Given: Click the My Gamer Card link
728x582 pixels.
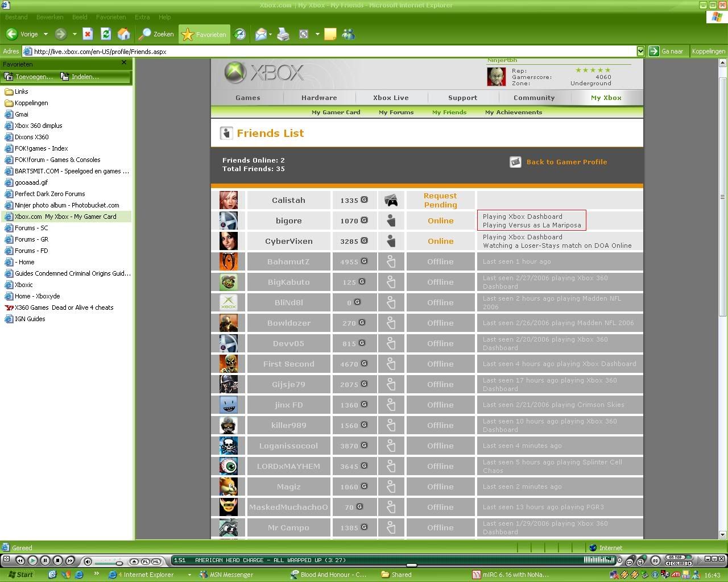Looking at the screenshot, I should coord(336,112).
